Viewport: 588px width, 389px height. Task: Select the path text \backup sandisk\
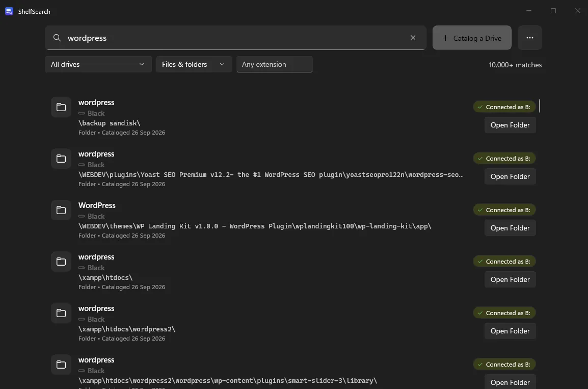(x=109, y=123)
